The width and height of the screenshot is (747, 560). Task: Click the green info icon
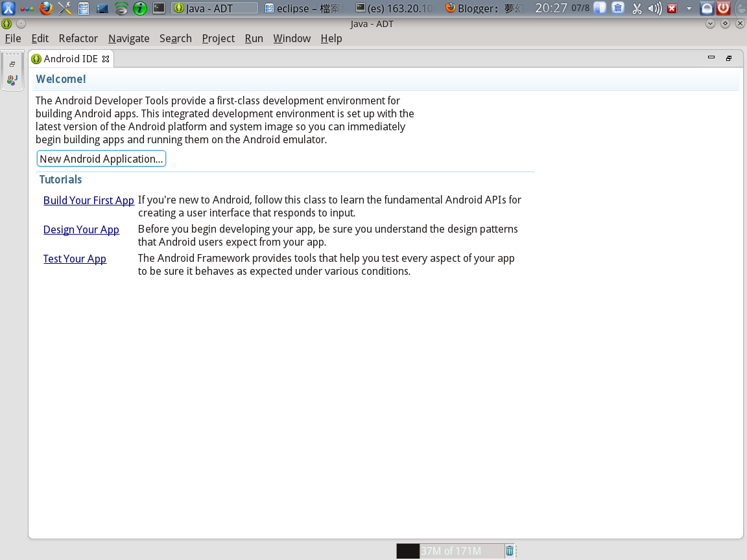pos(139,8)
